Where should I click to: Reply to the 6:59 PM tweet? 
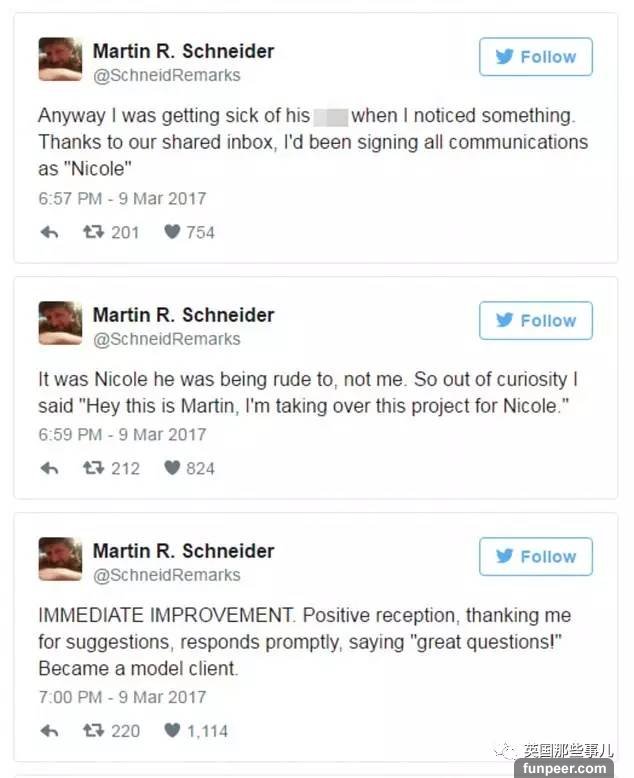(x=49, y=468)
